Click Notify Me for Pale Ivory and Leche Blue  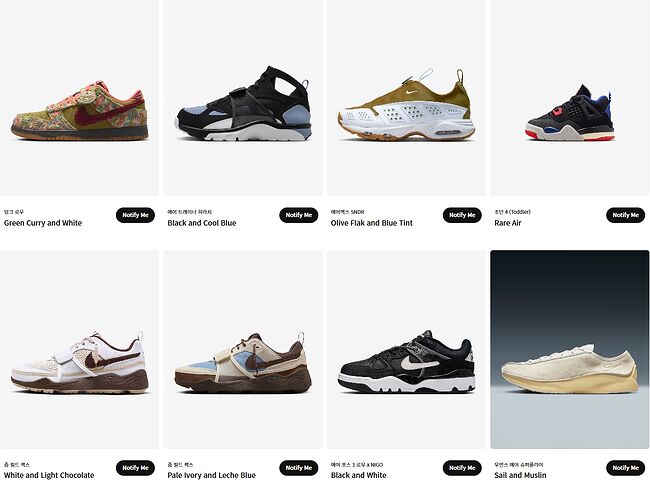[298, 468]
